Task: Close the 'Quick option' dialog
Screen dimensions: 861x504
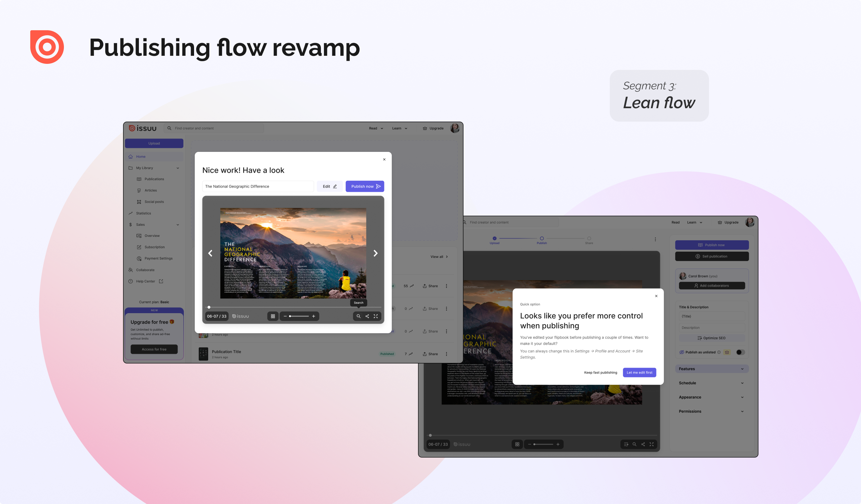Action: click(656, 296)
